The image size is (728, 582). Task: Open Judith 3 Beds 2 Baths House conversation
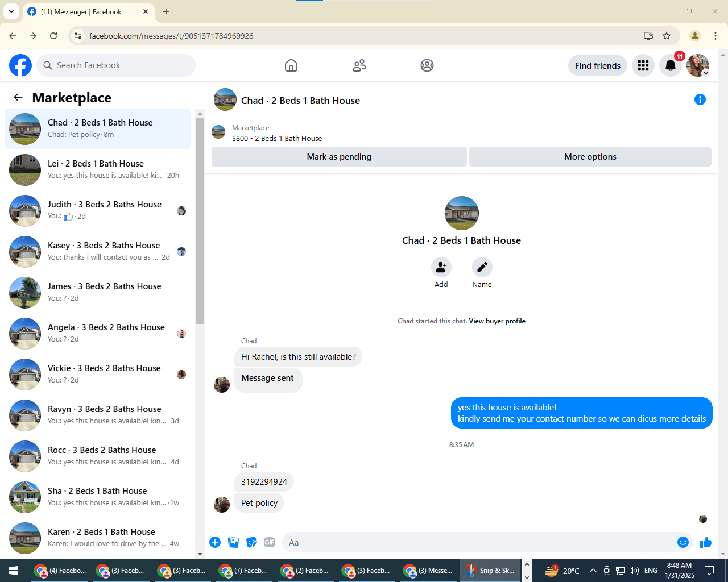coord(97,211)
